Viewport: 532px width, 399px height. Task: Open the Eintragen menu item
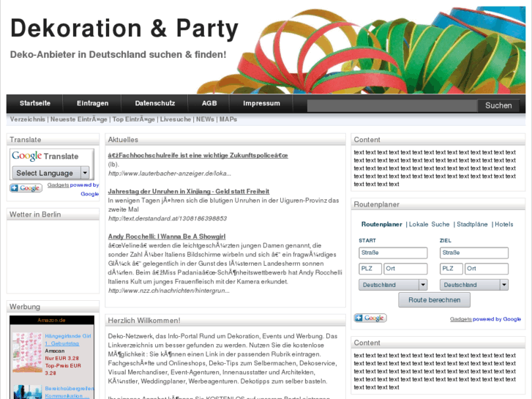click(93, 103)
